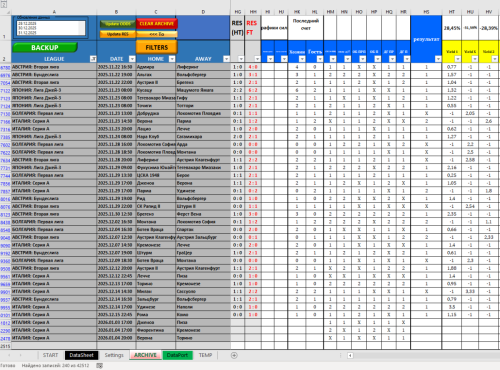Select row header 7122
Screen dimensions: 500x370
tap(5, 90)
